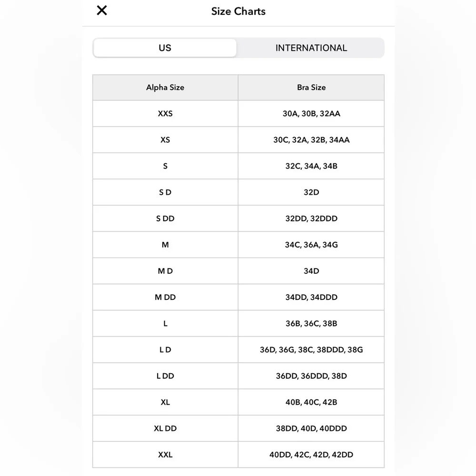
Task: Click the XS alpha size cell
Action: coord(165,140)
